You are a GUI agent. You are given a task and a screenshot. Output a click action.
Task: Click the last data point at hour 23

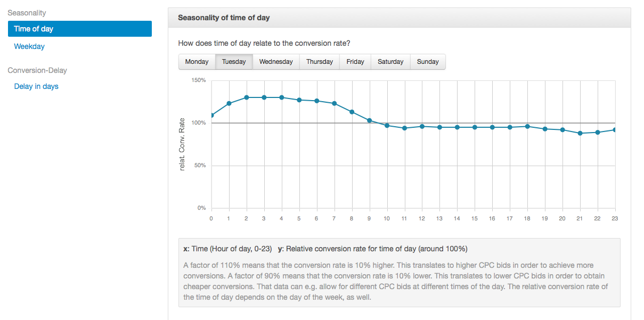pyautogui.click(x=615, y=129)
